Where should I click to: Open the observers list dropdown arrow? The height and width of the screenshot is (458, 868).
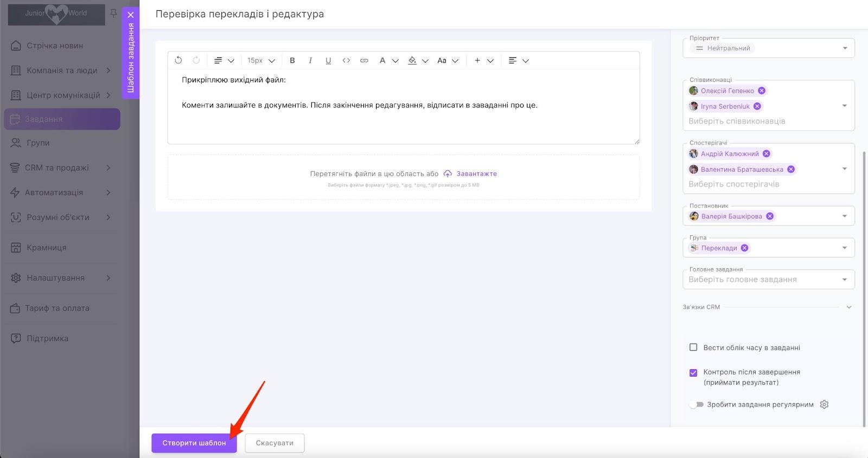[845, 169]
